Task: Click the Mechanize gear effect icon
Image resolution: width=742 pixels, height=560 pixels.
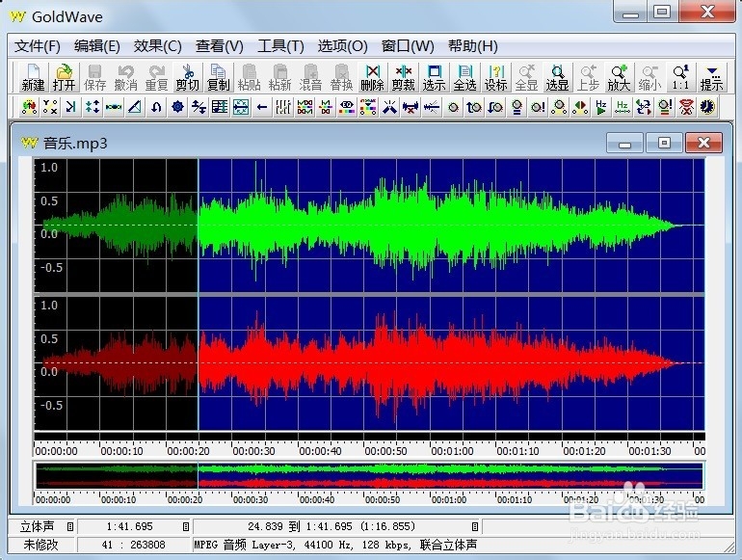Action: click(x=177, y=107)
